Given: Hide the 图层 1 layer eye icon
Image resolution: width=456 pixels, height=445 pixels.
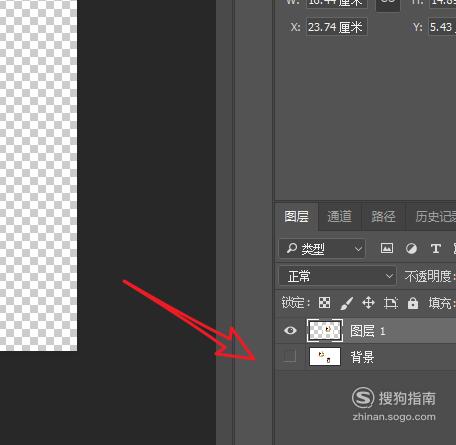Looking at the screenshot, I should tap(290, 330).
